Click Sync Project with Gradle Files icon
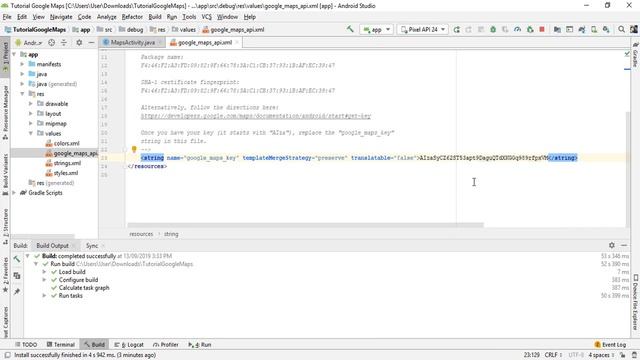640x360 pixels. tap(582, 29)
